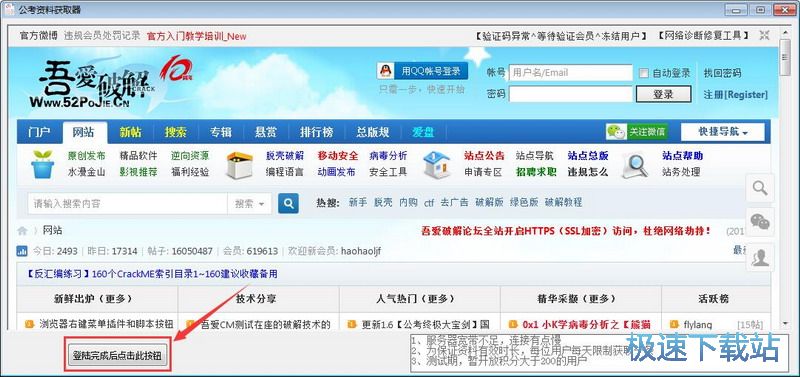Screen dimensions: 800x377
Task: Open the 移动安全 section link
Action: pos(337,156)
